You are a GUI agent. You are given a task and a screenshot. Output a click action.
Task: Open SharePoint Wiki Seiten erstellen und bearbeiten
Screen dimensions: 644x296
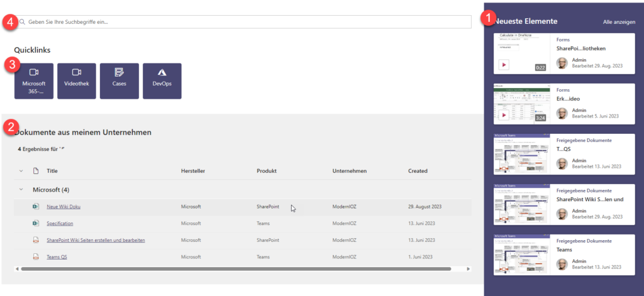(x=96, y=240)
